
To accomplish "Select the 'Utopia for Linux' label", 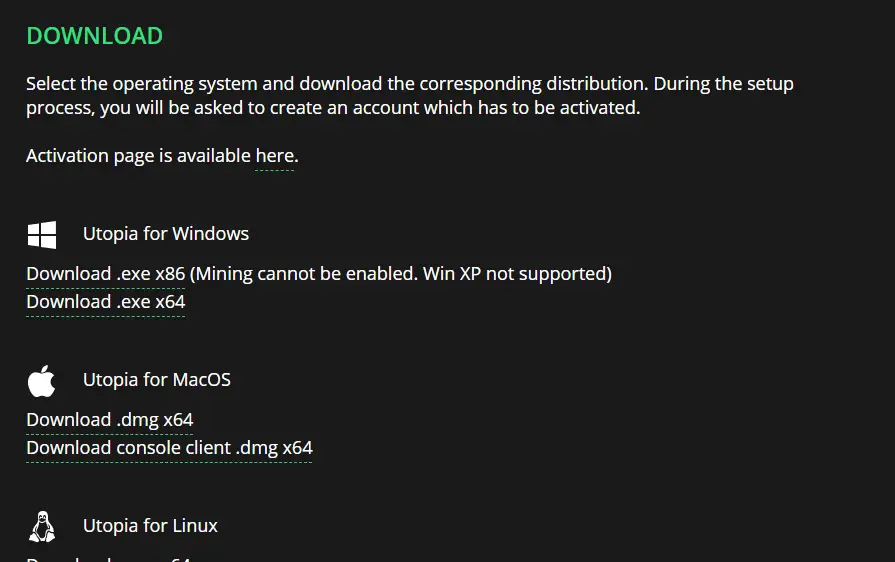I will (150, 526).
